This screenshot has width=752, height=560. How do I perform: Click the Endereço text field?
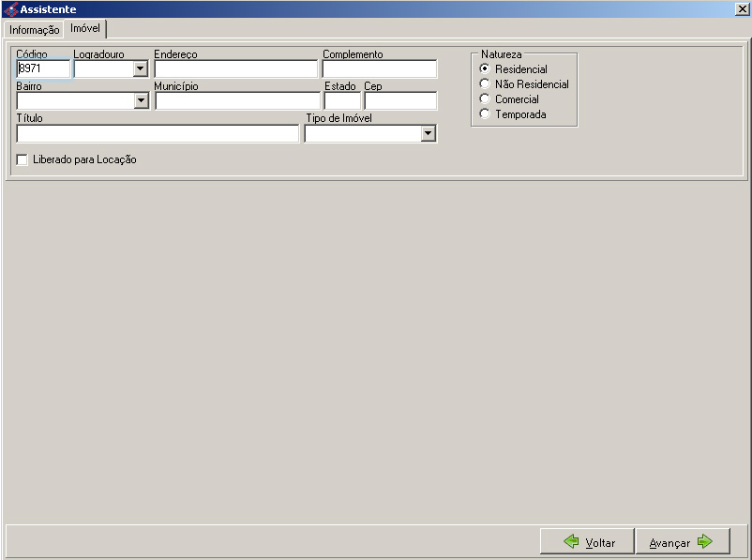coord(235,68)
